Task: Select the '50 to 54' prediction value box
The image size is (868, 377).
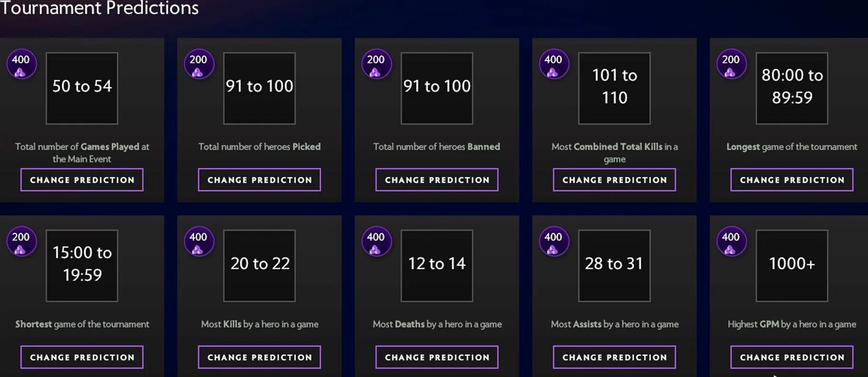Action: [82, 89]
